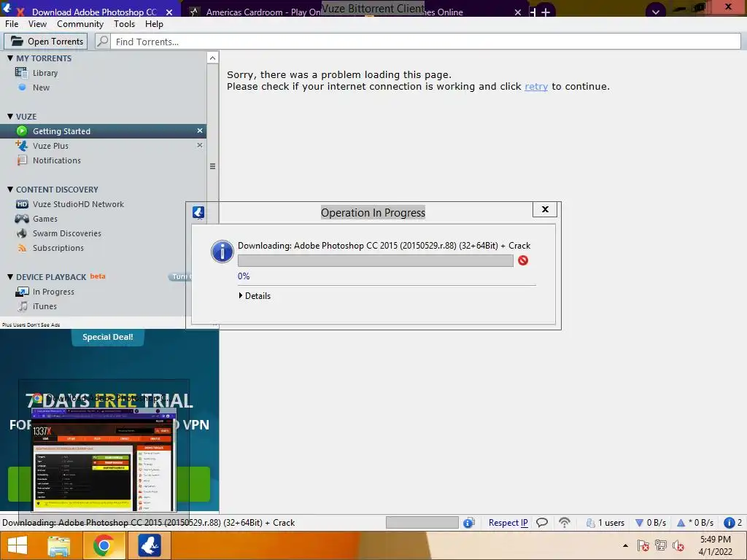Viewport: 747px width, 560px height.
Task: Click the blue info icon in dialog
Action: pos(222,252)
